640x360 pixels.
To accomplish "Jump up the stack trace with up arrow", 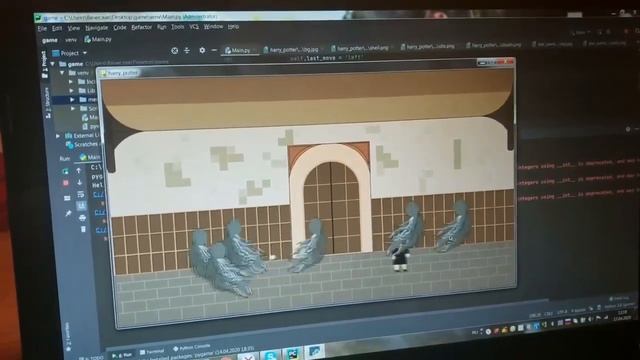I will click(x=79, y=171).
